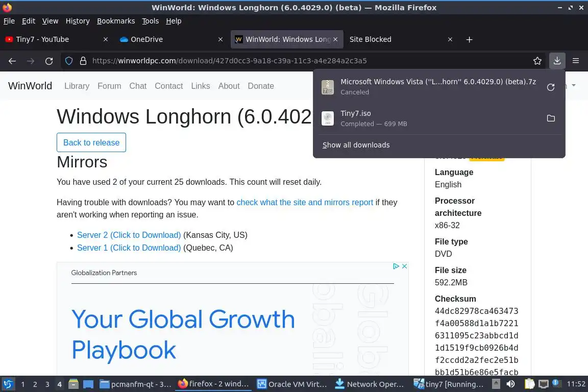This screenshot has height=392, width=588.
Task: Click the file manager quick-launch icon in taskbar
Action: [x=73, y=384]
